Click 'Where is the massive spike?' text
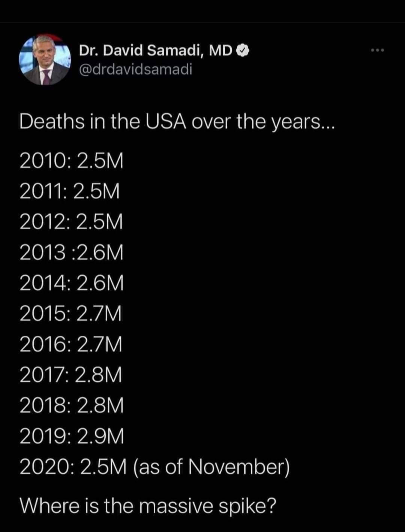The width and height of the screenshot is (405, 532). 148,506
